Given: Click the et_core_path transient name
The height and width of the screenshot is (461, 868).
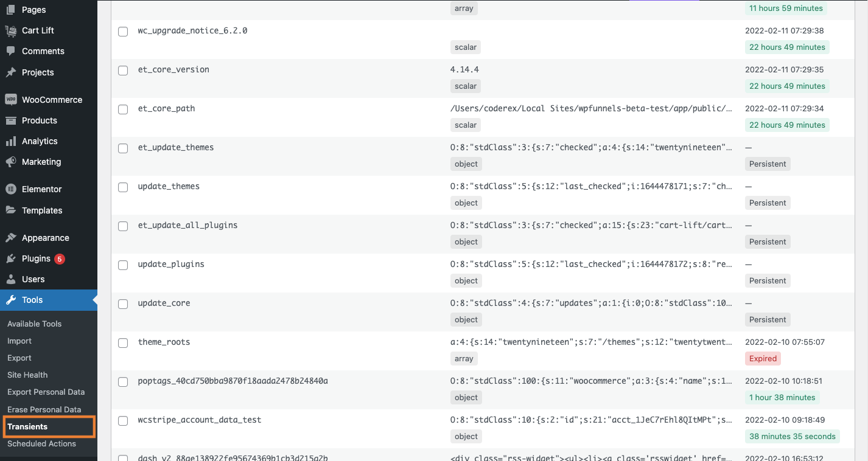Looking at the screenshot, I should pos(167,108).
